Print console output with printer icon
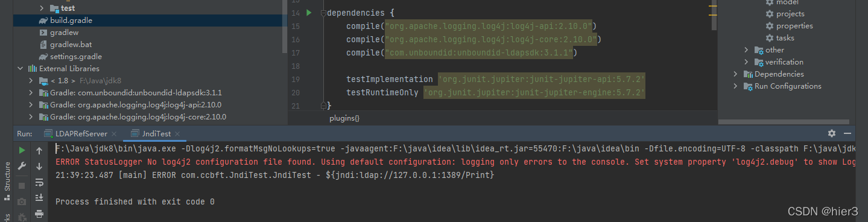The image size is (868, 222). click(x=39, y=214)
